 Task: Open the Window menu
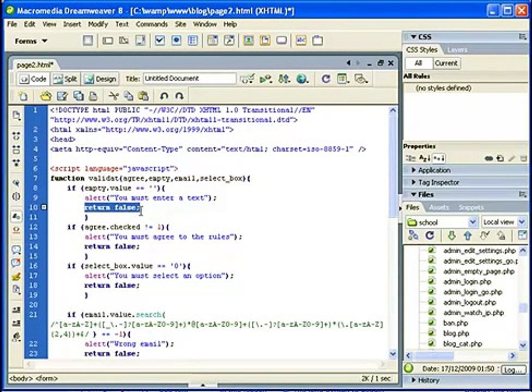point(204,24)
